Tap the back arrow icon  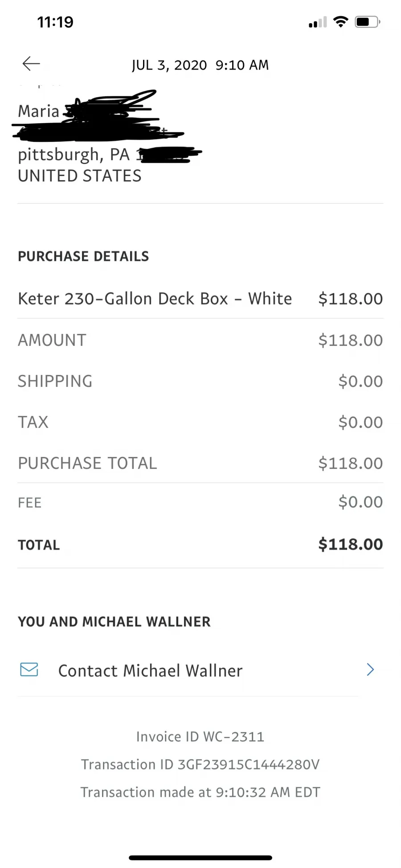(31, 64)
